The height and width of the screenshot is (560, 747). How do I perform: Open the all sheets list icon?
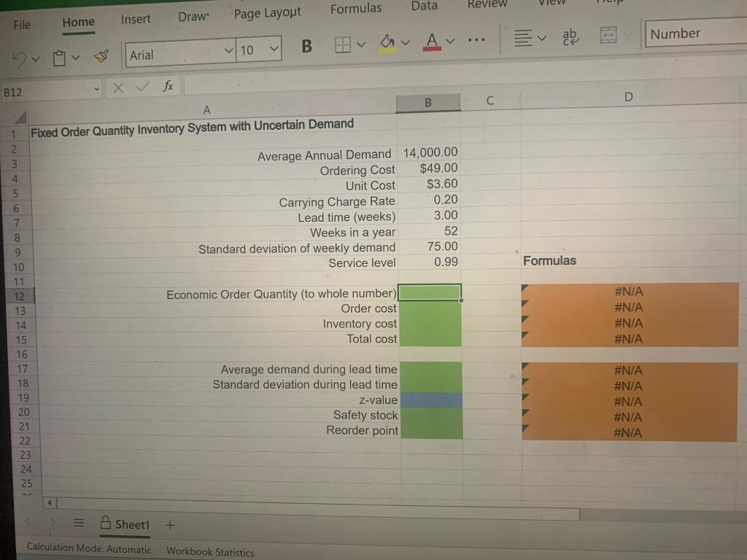tap(79, 524)
